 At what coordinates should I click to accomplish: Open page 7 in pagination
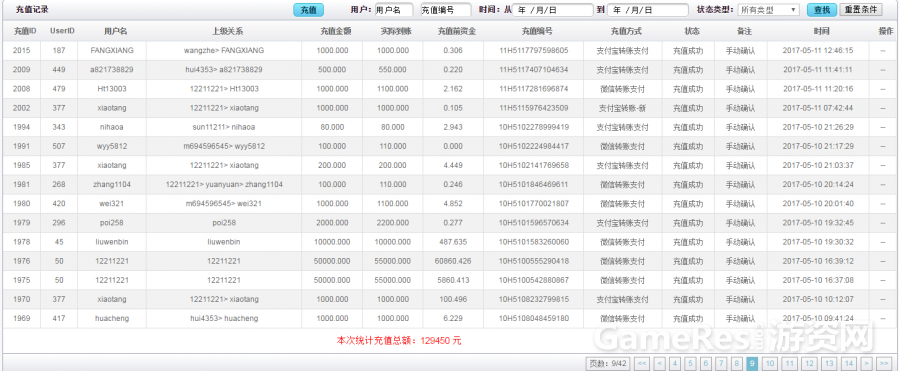pyautogui.click(x=722, y=363)
